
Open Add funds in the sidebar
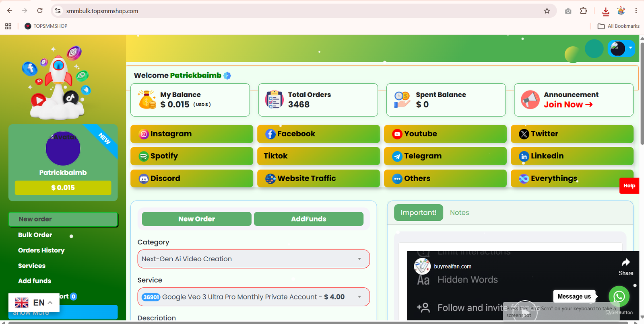(35, 281)
